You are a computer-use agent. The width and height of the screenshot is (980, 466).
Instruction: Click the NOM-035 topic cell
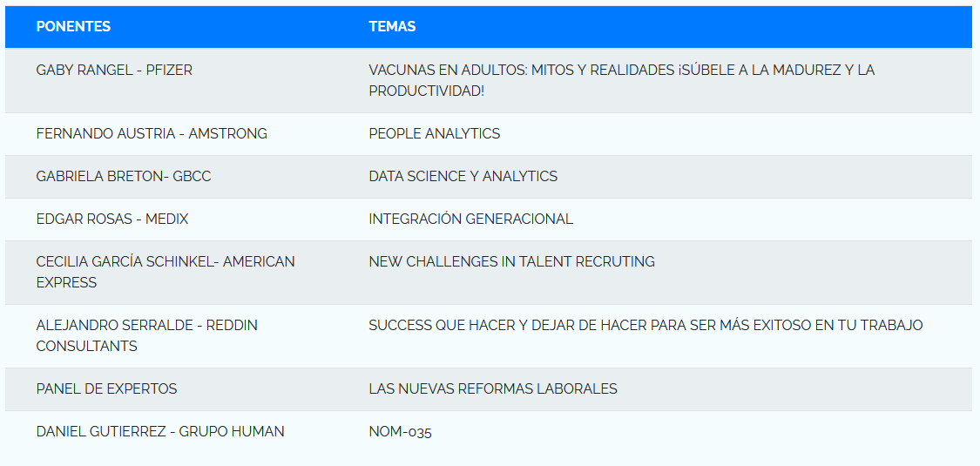[x=400, y=431]
